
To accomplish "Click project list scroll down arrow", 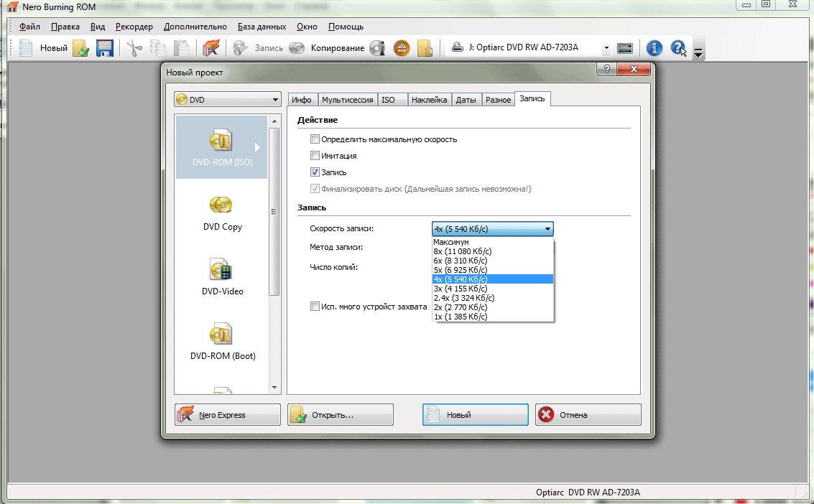I will 274,388.
